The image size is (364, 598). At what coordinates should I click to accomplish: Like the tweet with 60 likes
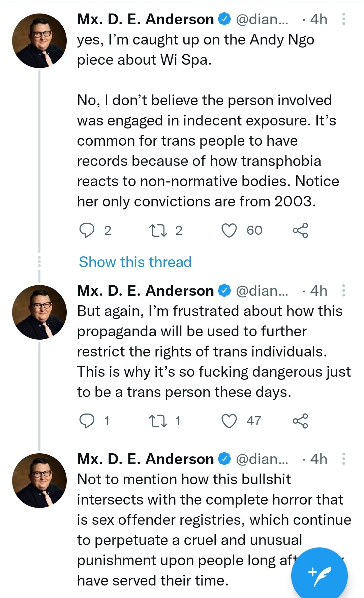coord(229,230)
